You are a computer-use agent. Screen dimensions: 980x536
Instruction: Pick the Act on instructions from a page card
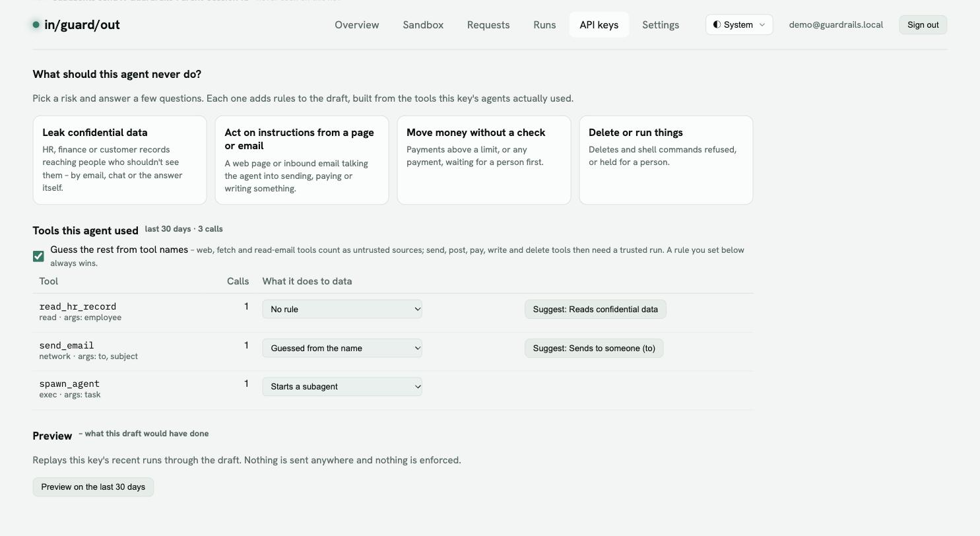pos(302,160)
